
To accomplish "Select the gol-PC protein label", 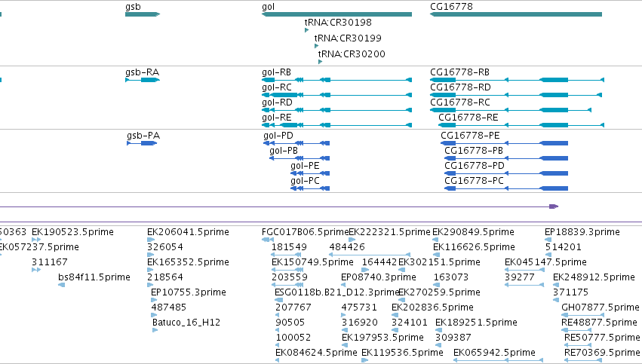I will (x=305, y=181).
